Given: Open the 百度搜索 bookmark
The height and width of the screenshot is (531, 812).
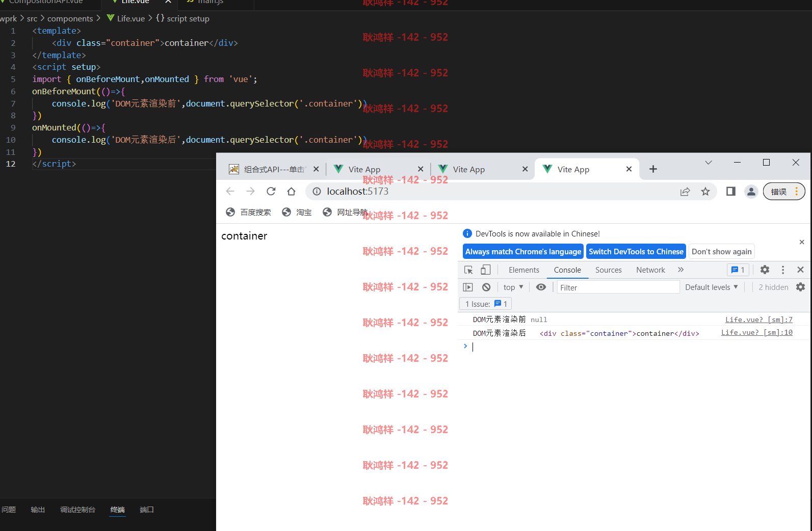Looking at the screenshot, I should tap(249, 212).
